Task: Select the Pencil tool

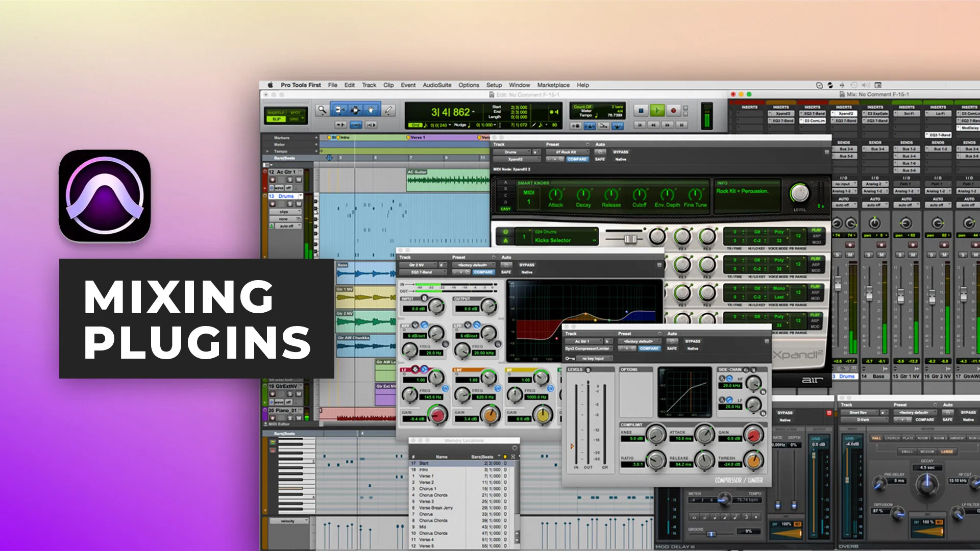Action: (x=388, y=110)
